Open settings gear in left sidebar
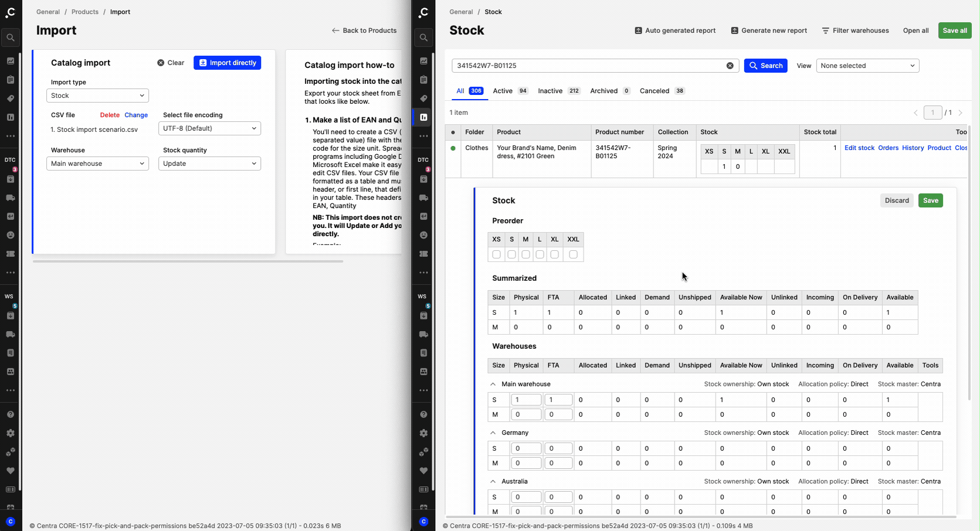Viewport: 980px width, 531px height. coord(11,433)
